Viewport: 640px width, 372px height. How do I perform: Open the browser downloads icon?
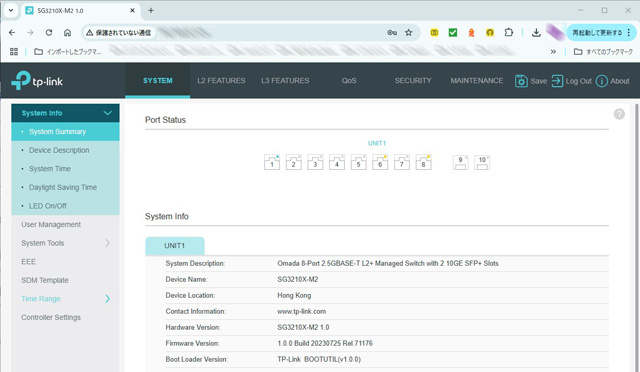536,33
